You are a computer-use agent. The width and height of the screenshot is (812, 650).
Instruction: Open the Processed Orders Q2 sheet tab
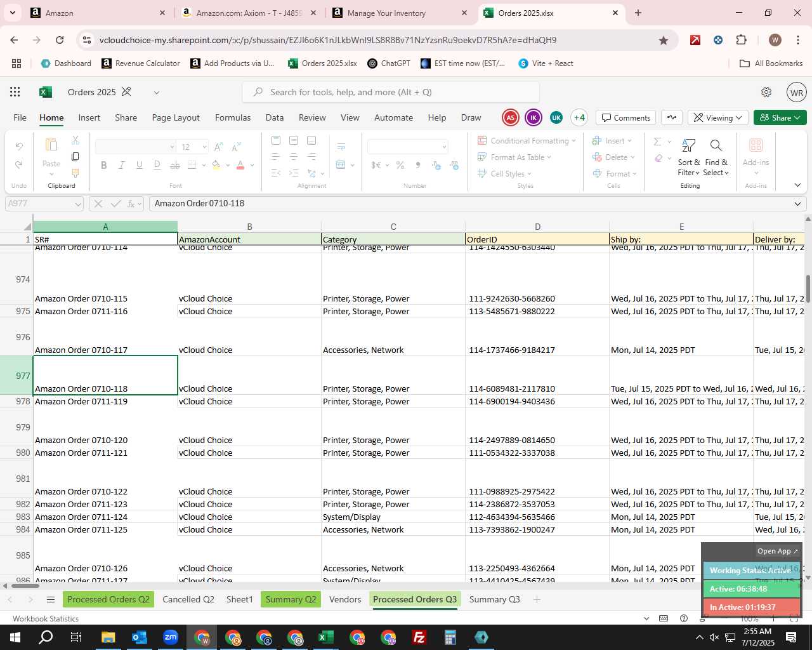108,599
